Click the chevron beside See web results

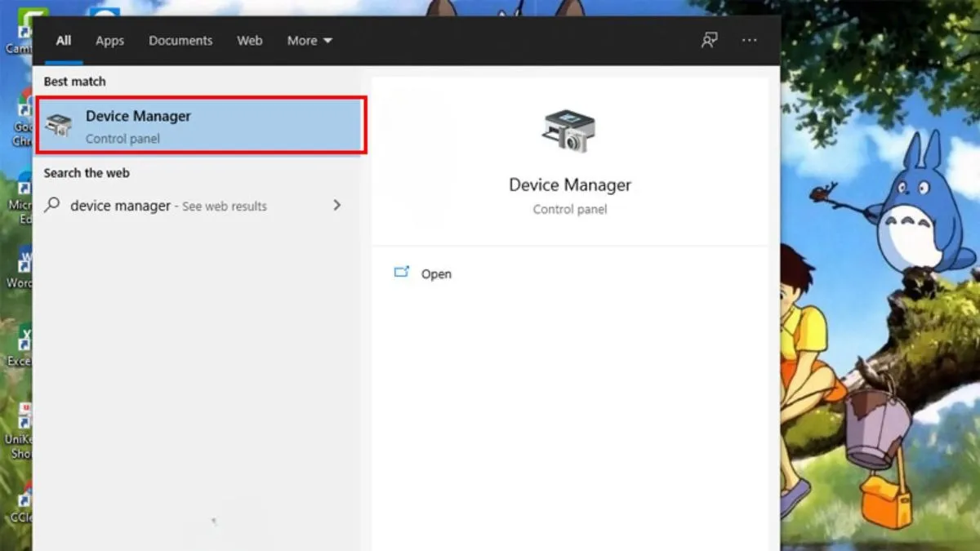point(336,206)
